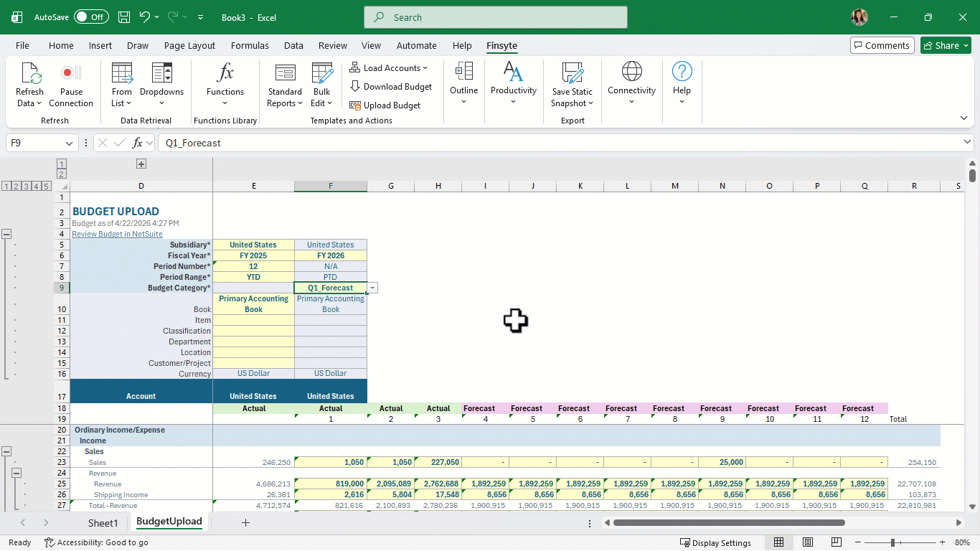Select row outline level 3

tap(27, 187)
